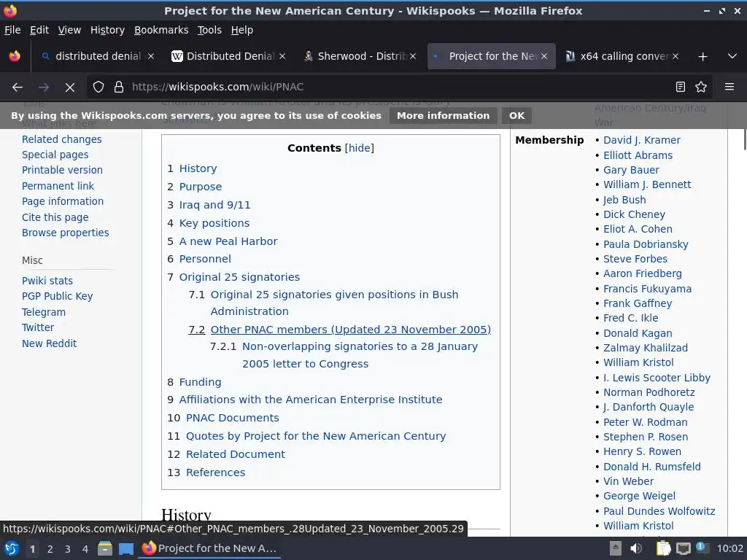Image resolution: width=747 pixels, height=560 pixels.
Task: Open New Reddit sidebar link
Action: click(49, 343)
